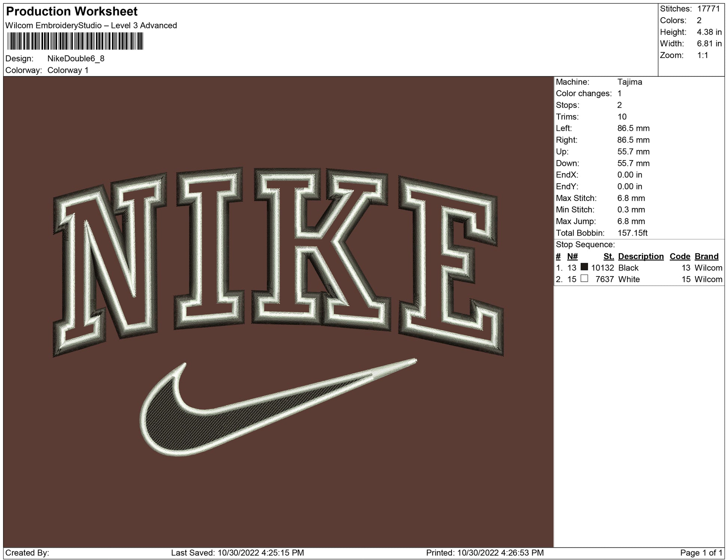Select stop sequence row 2 White

pos(629,279)
